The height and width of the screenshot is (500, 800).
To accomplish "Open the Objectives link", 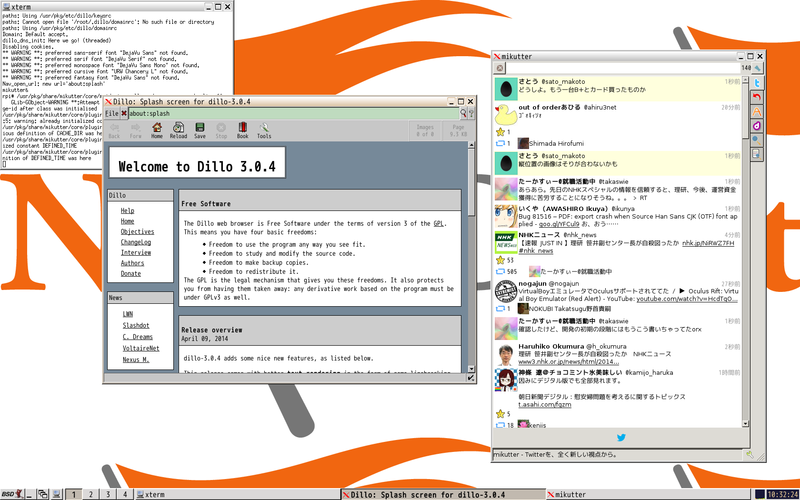I will tap(137, 232).
